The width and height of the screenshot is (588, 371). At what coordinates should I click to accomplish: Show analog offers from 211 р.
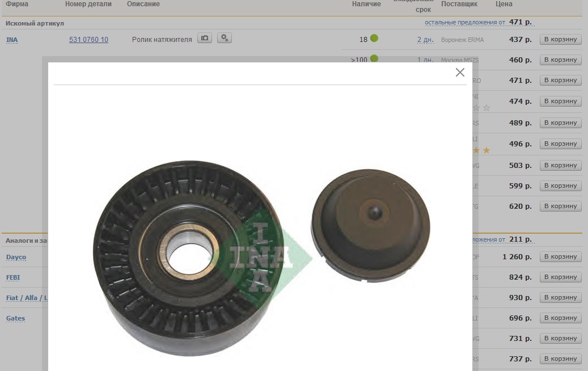tap(502, 239)
